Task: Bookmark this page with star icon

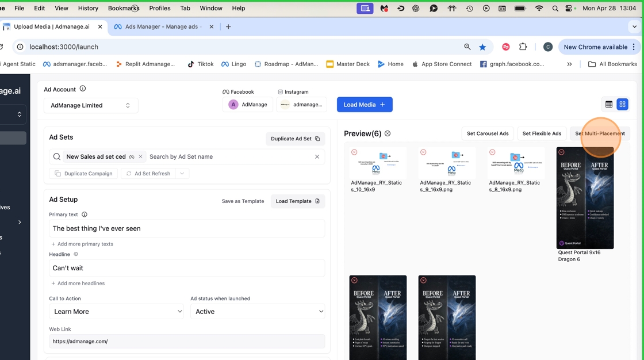Action: (x=482, y=47)
